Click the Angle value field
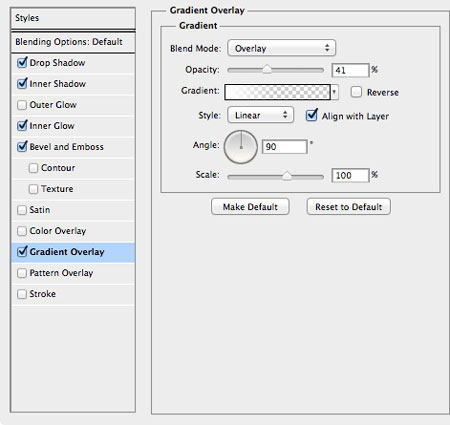 [285, 147]
